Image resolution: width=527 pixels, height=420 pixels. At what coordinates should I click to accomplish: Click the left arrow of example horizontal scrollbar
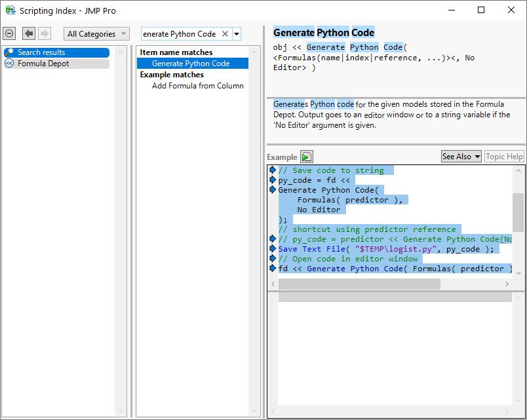273,284
